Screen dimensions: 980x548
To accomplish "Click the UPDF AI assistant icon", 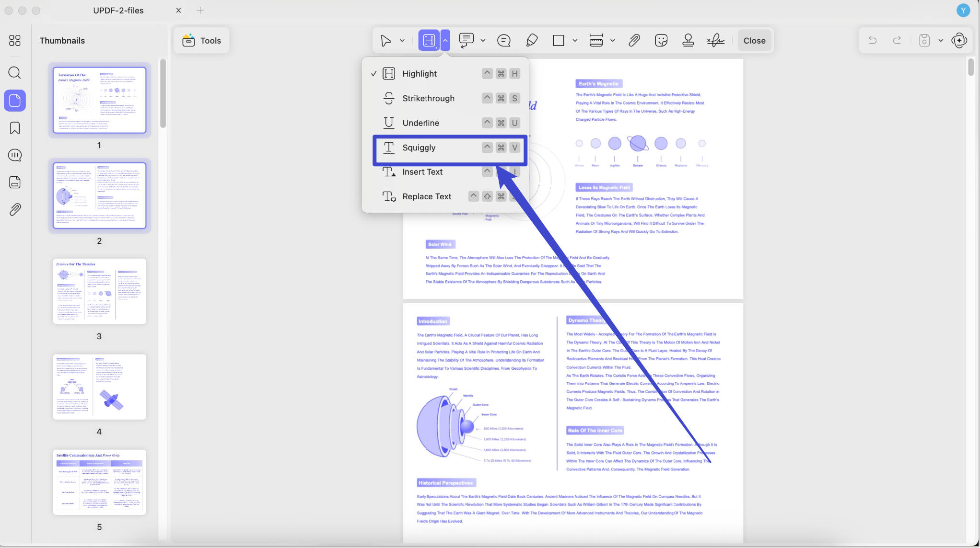I will coord(959,41).
